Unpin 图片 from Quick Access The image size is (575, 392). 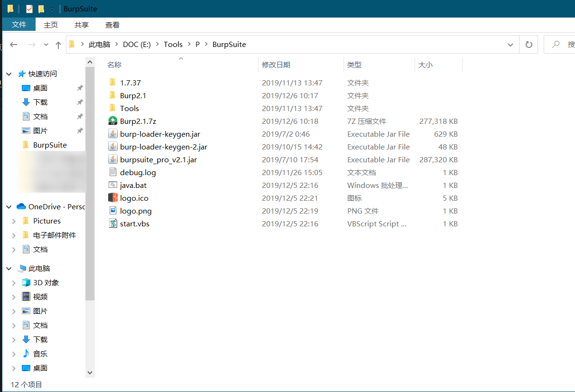(80, 131)
